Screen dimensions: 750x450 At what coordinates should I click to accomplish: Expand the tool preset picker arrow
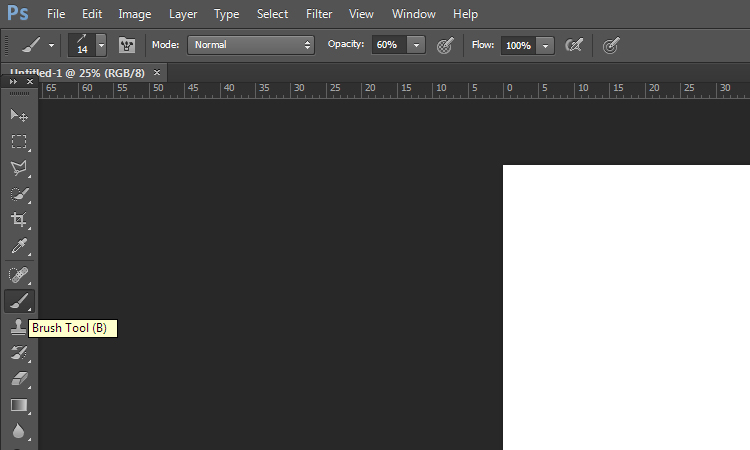point(51,46)
